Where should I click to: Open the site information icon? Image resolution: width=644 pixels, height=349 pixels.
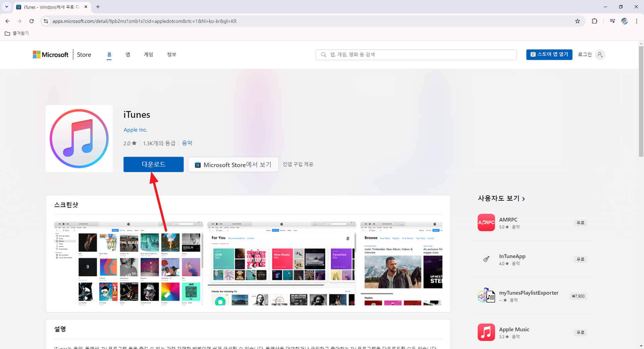coord(46,21)
